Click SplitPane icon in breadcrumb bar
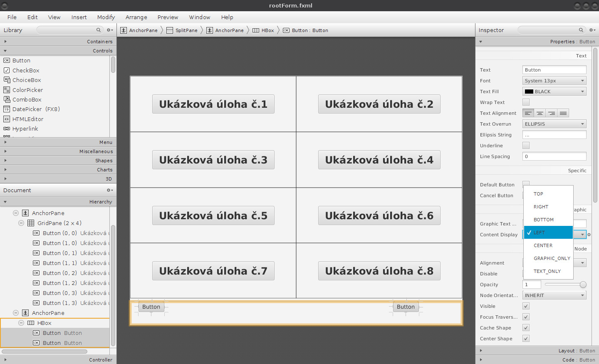This screenshot has height=364, width=599. 170,30
